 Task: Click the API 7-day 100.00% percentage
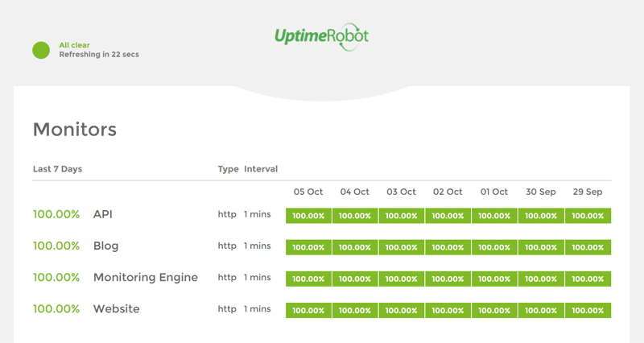click(56, 214)
